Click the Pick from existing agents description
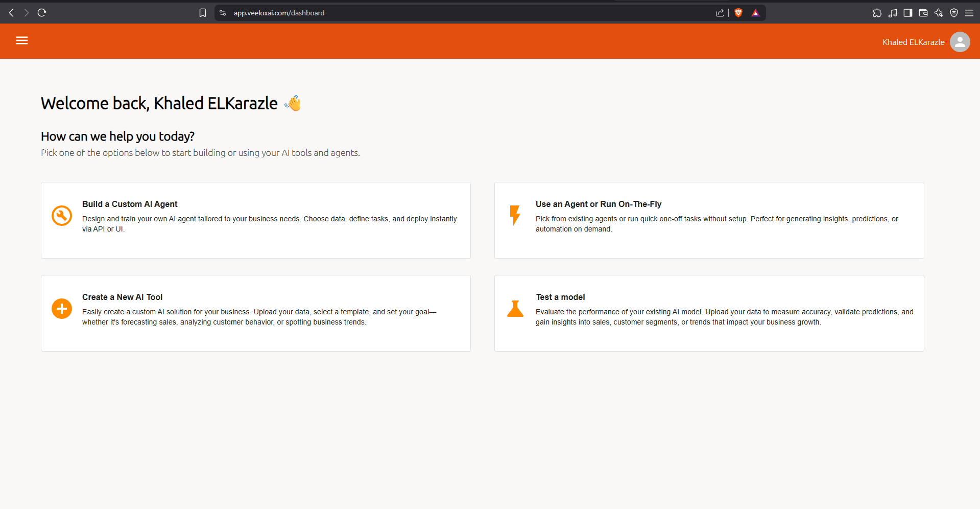 pyautogui.click(x=717, y=224)
